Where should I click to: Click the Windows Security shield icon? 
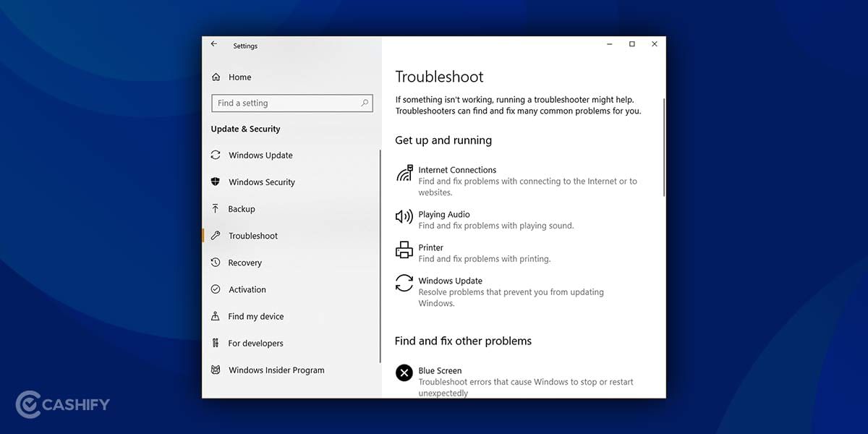(216, 182)
